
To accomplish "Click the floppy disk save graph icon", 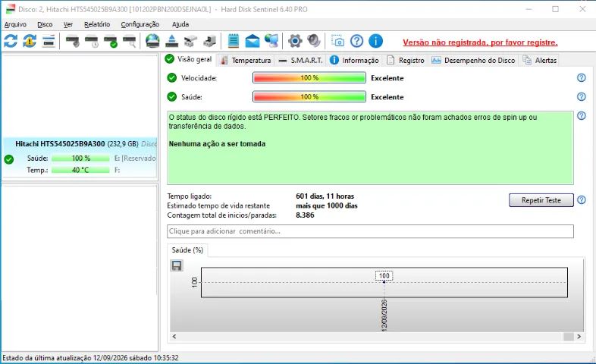I will point(177,265).
